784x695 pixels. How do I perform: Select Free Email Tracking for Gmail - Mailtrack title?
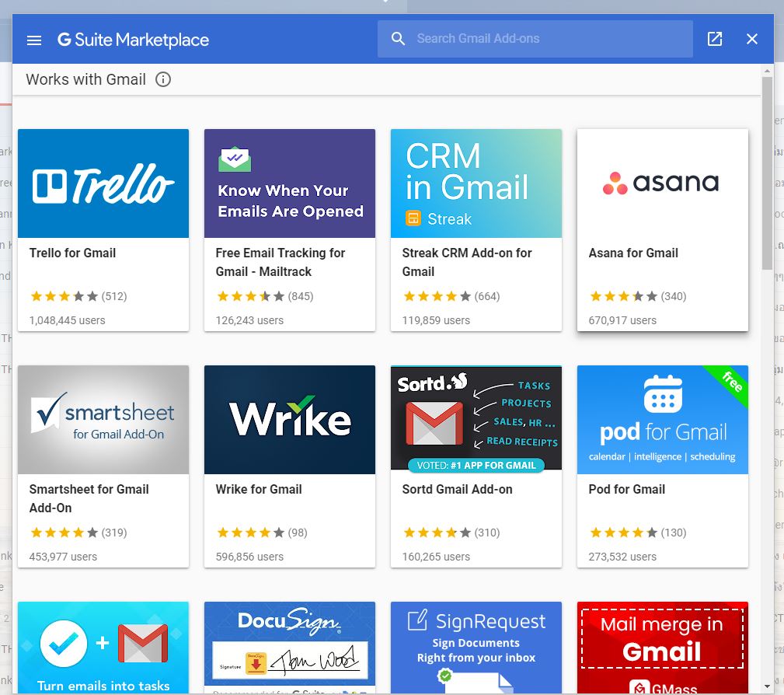(280, 262)
